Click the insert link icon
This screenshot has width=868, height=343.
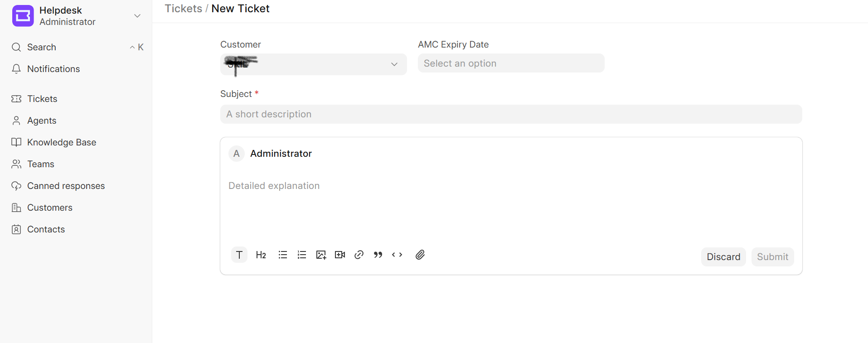(x=359, y=255)
